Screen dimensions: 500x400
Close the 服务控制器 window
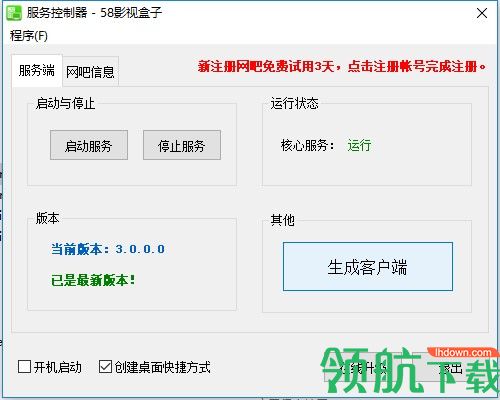pos(482,13)
